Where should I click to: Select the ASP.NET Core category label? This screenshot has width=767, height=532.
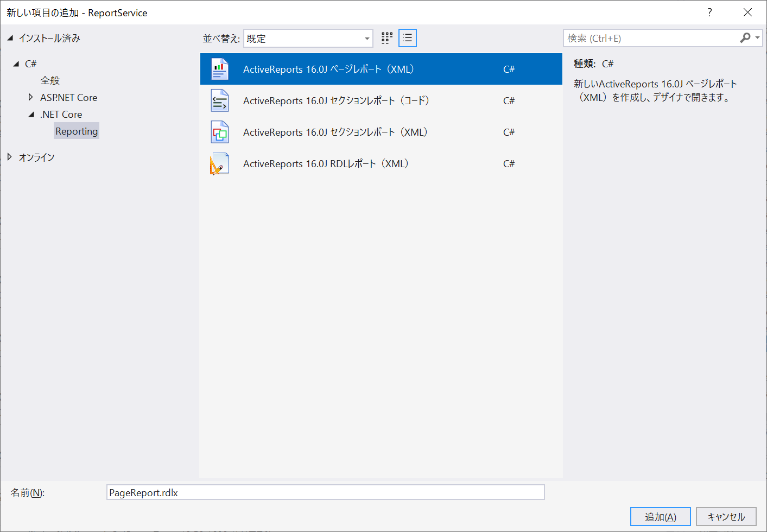coord(69,98)
